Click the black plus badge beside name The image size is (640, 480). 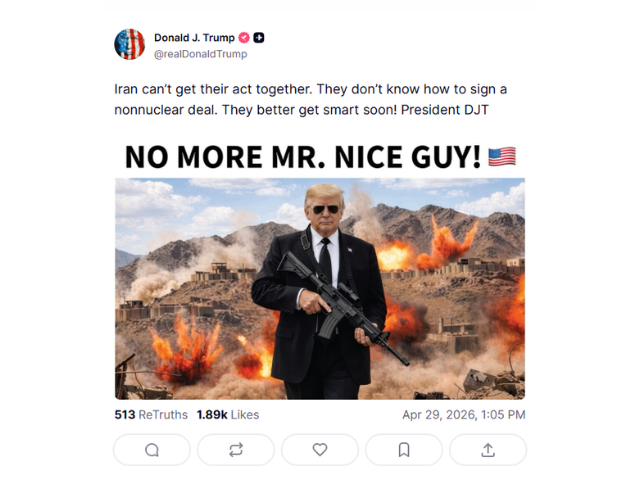pos(259,38)
